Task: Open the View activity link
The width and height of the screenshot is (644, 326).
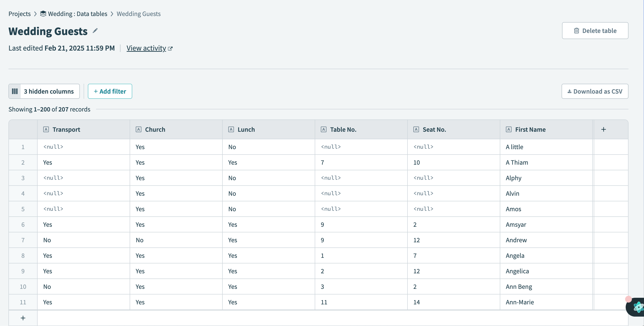Action: [146, 48]
